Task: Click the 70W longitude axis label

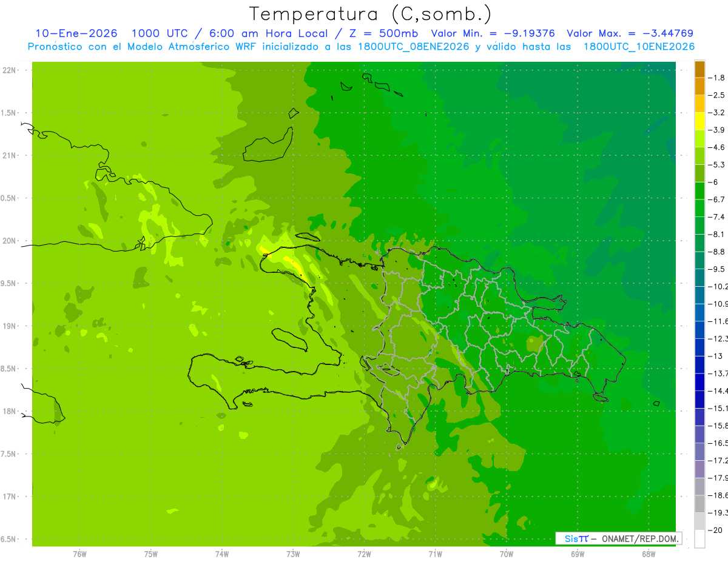Action: coord(507,554)
